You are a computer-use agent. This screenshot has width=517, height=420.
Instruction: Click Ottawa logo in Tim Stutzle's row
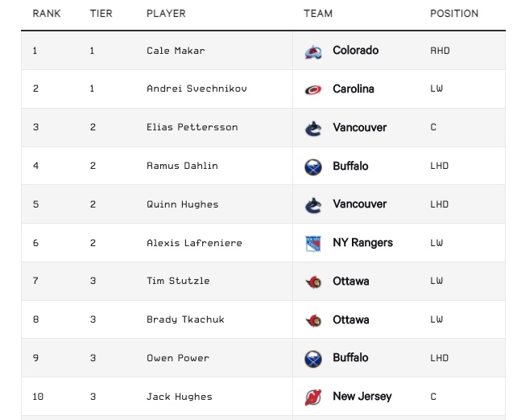point(313,282)
